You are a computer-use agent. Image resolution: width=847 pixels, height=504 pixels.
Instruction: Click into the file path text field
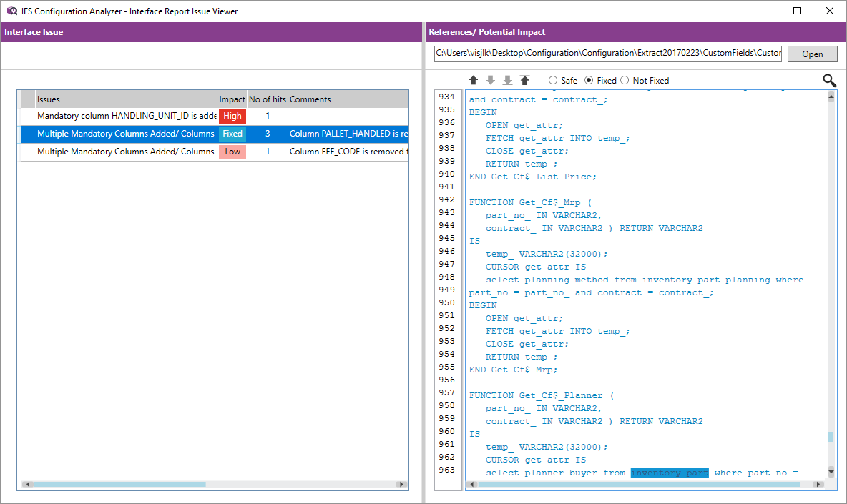click(x=607, y=54)
